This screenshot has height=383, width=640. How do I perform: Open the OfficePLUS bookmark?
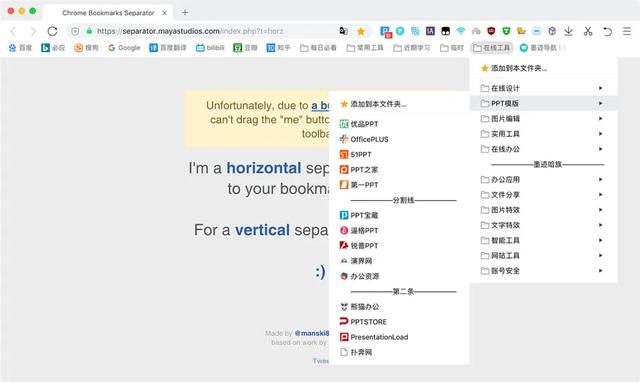coord(399,139)
